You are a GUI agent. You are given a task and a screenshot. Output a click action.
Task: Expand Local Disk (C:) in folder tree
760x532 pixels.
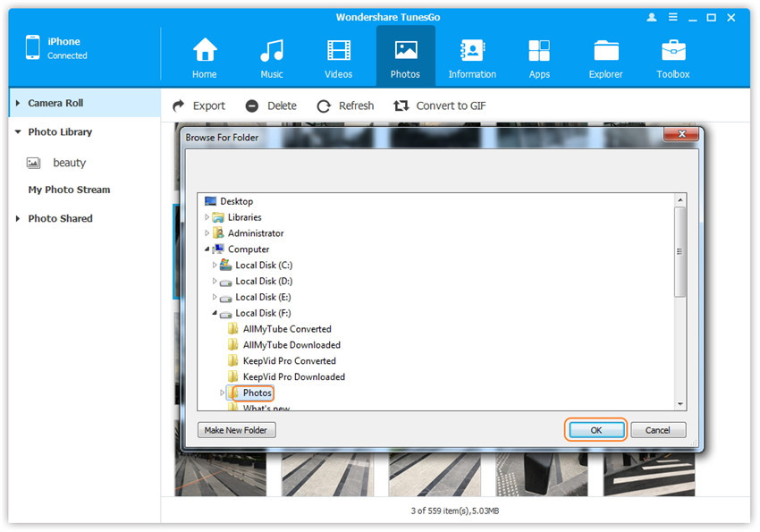point(215,266)
